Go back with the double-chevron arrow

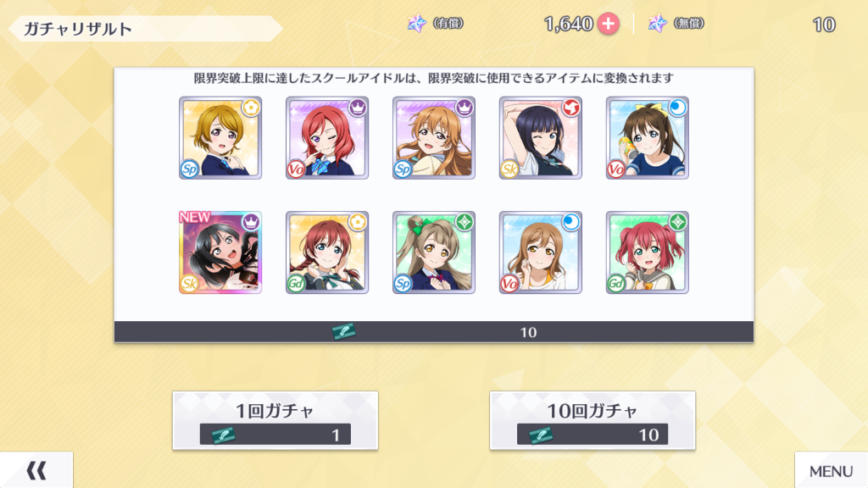(36, 470)
